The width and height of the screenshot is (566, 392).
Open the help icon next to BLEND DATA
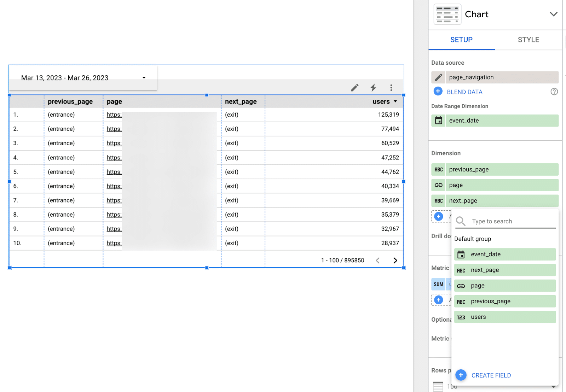pyautogui.click(x=554, y=92)
